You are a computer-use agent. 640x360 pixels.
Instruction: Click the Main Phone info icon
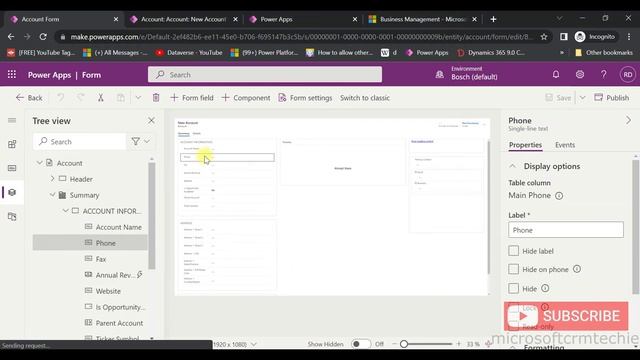click(559, 196)
